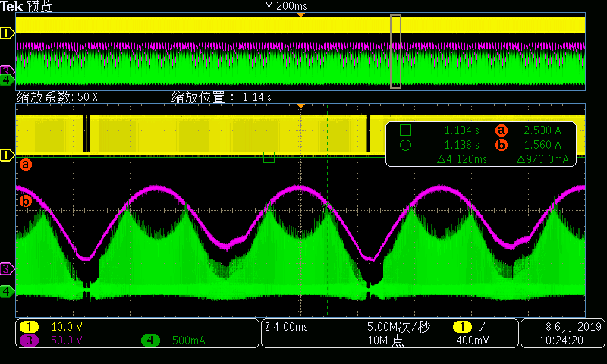Image resolution: width=607 pixels, height=364 pixels.
Task: Click the orange trigger marker above overview
Action: tap(300, 15)
